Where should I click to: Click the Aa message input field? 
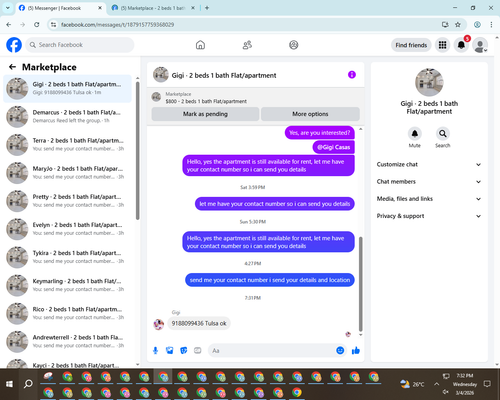tap(272, 350)
